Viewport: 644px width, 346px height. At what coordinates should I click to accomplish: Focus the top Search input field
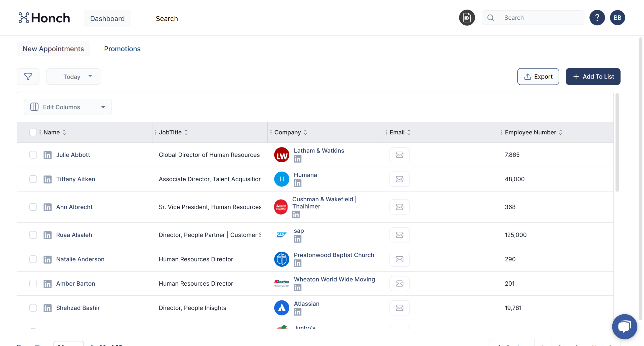pyautogui.click(x=541, y=18)
